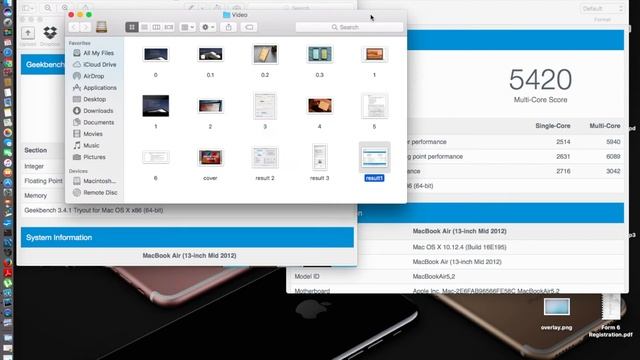The height and width of the screenshot is (360, 640).
Task: Click the MacBookAir5,2 Model ID value
Action: pyautogui.click(x=433, y=276)
